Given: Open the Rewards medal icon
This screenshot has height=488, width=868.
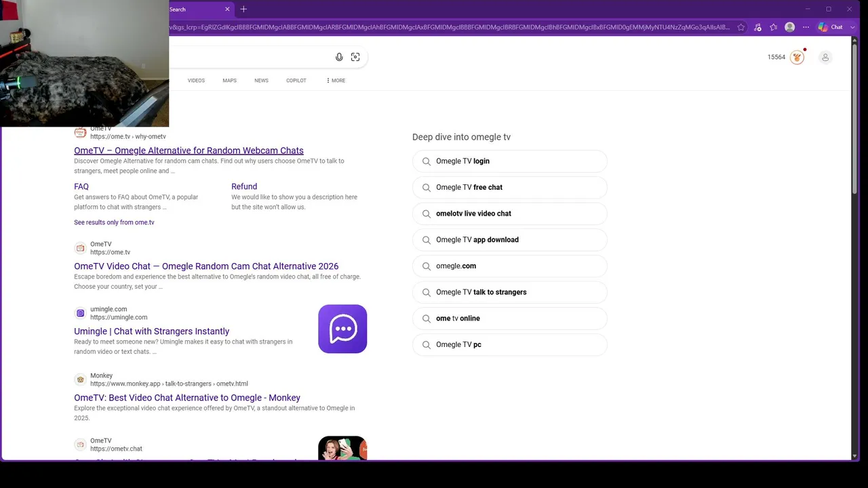Looking at the screenshot, I should 797,57.
